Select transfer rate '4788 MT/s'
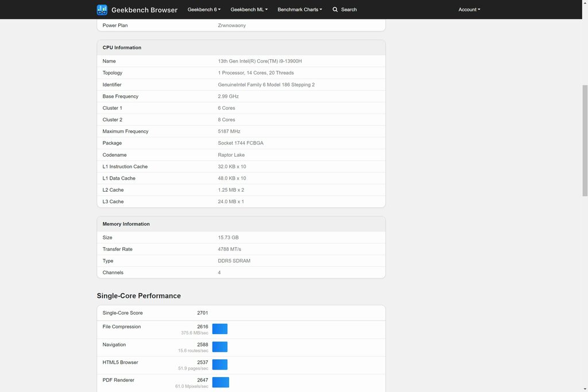Screen dimensions: 588x392 pos(230,249)
